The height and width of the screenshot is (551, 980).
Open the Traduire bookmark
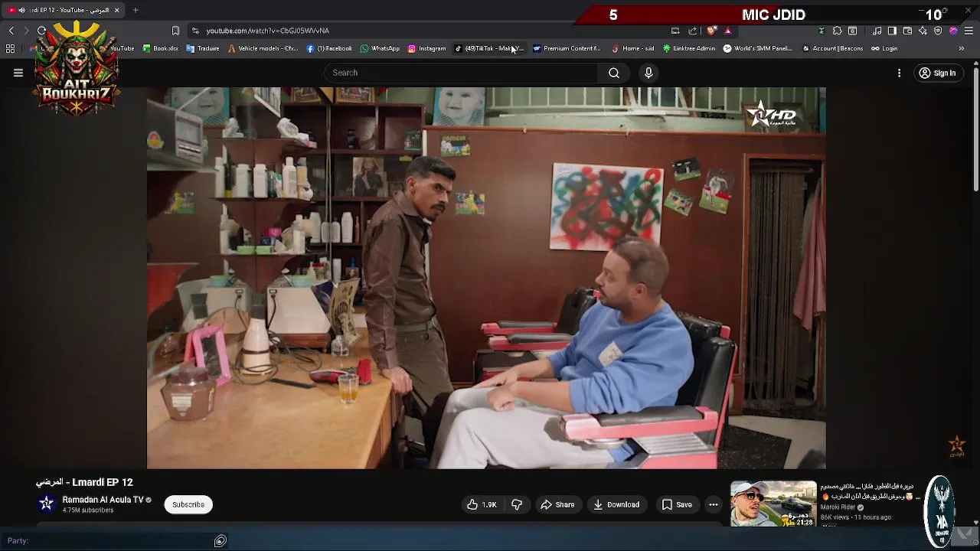click(203, 48)
